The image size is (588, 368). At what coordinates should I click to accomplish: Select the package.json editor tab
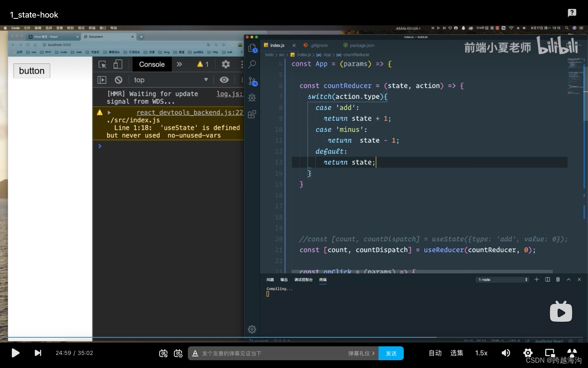click(359, 45)
